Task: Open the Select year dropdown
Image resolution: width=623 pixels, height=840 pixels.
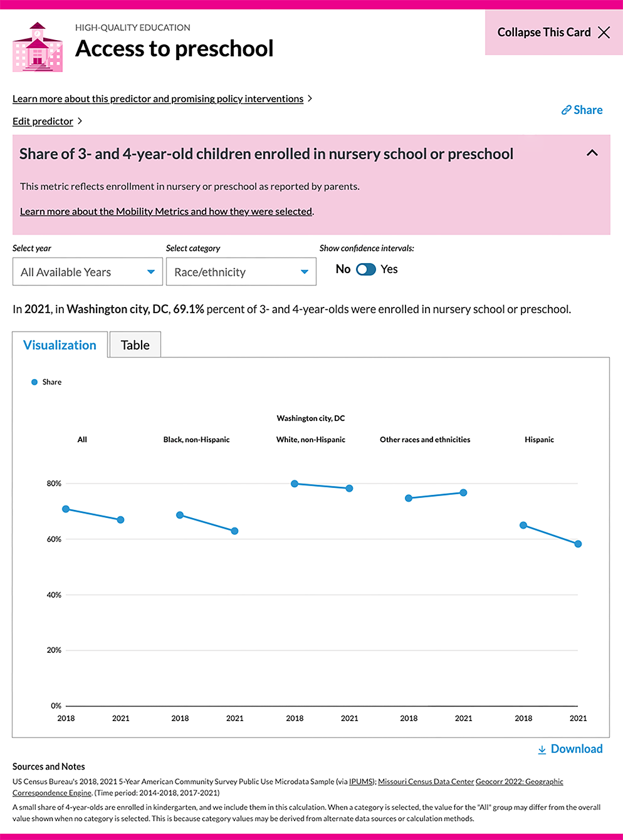Action: pos(88,272)
